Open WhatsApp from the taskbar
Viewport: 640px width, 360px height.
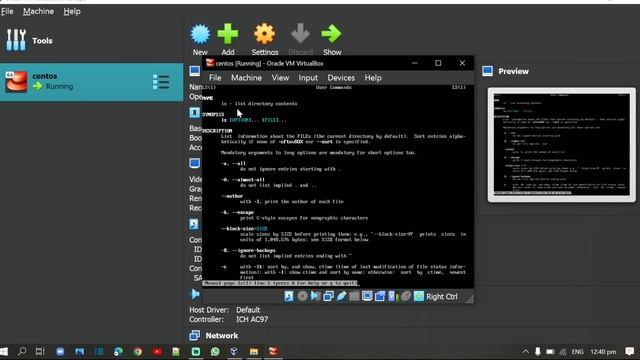[x=215, y=351]
